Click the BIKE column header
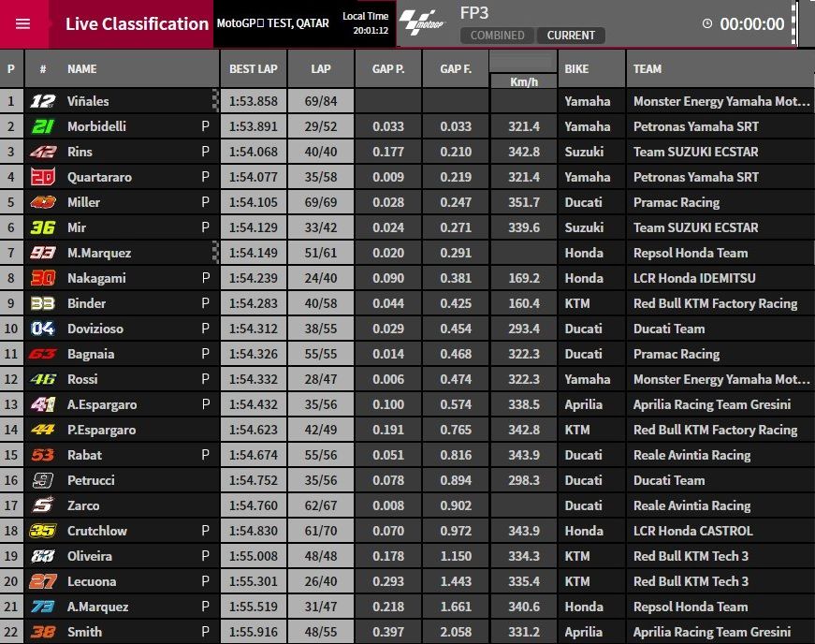 (x=577, y=68)
